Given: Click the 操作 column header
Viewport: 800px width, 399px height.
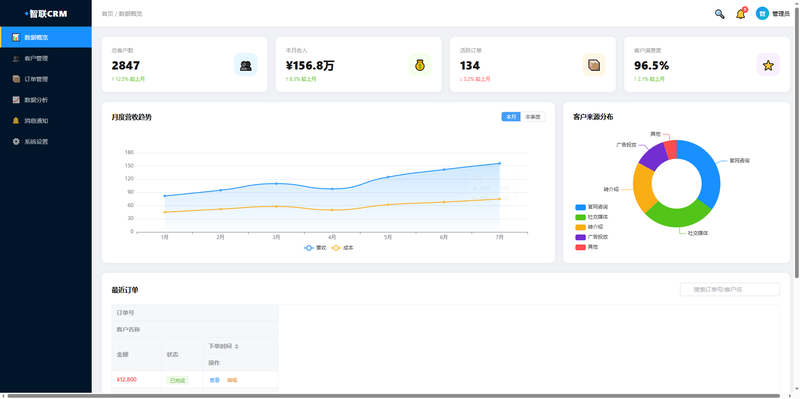Looking at the screenshot, I should (x=241, y=363).
